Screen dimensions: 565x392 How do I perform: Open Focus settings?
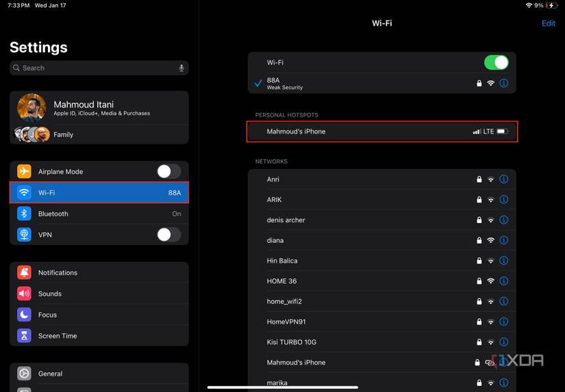(x=99, y=315)
